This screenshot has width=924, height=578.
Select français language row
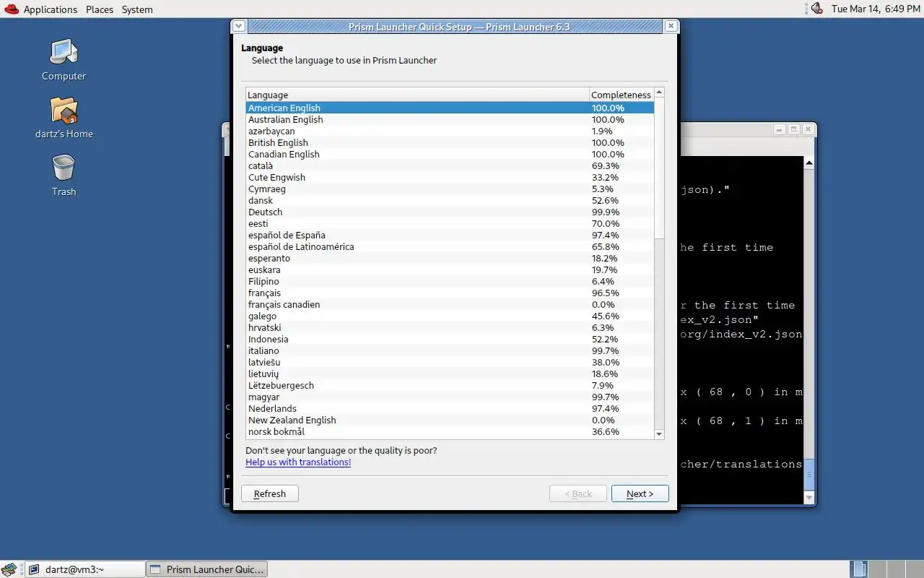[450, 293]
